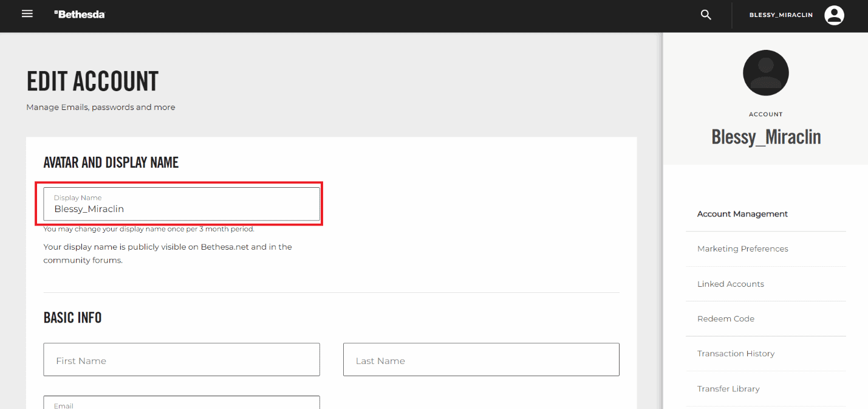Click the Email input field

point(181,404)
